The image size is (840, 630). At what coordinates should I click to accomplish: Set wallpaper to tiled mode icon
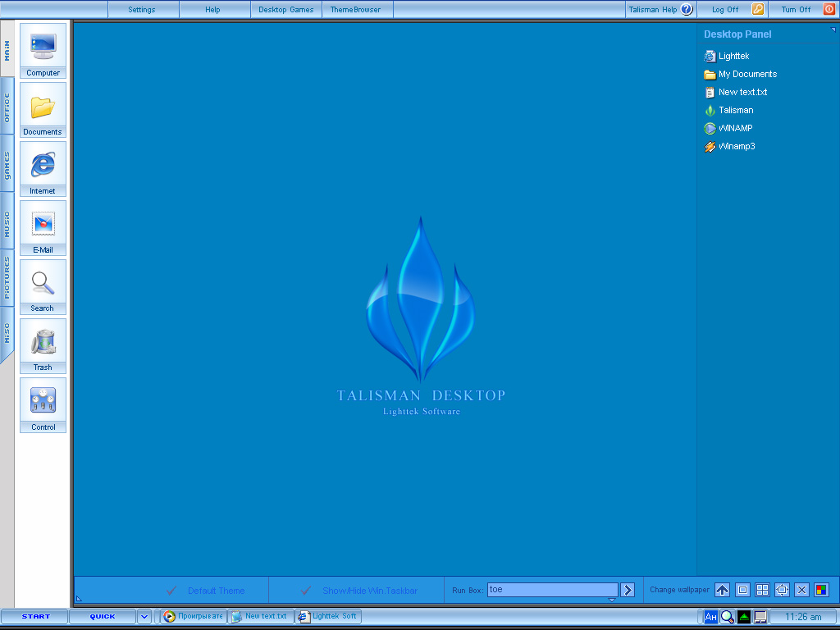click(x=762, y=590)
